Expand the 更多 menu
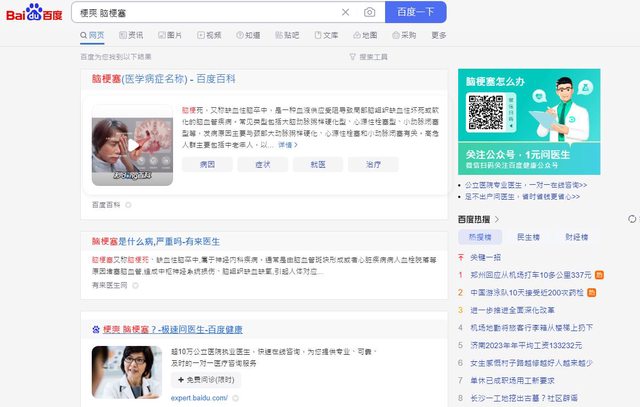 pyautogui.click(x=439, y=35)
